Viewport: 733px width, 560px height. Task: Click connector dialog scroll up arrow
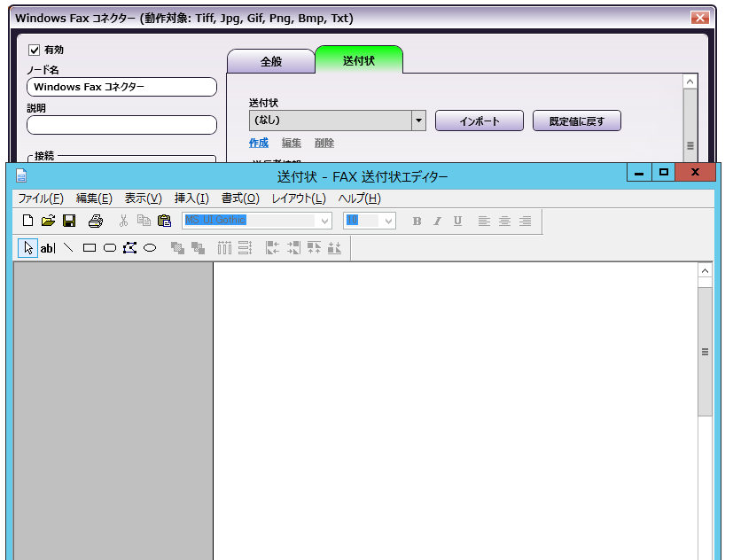click(x=690, y=82)
